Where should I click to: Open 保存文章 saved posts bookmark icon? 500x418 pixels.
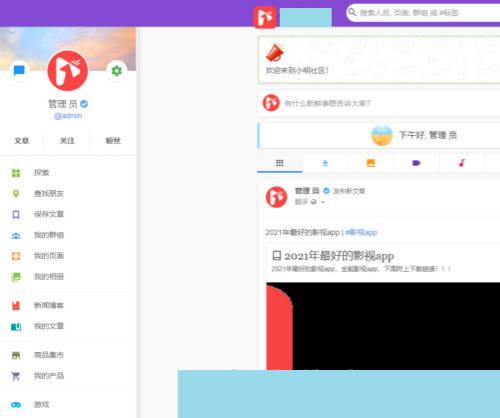[x=16, y=214]
